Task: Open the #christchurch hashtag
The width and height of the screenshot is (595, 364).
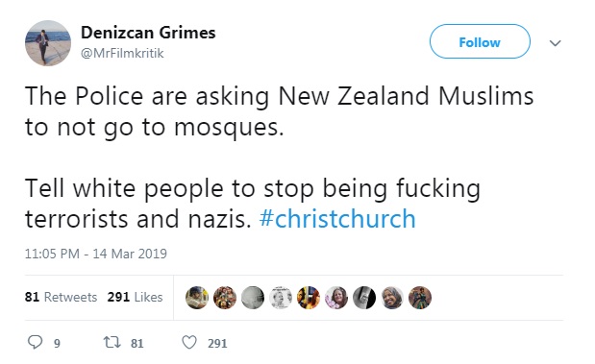Action: pos(337,219)
